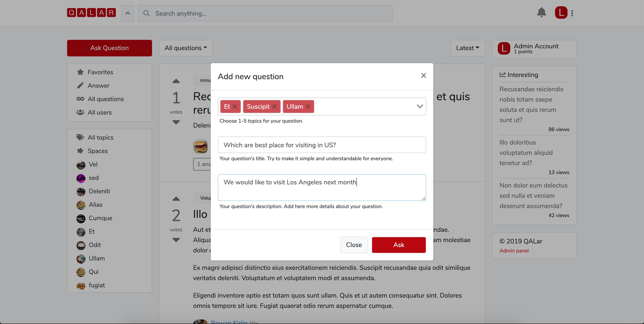The width and height of the screenshot is (644, 324).
Task: Remove the Ullam topic tag
Action: [308, 107]
